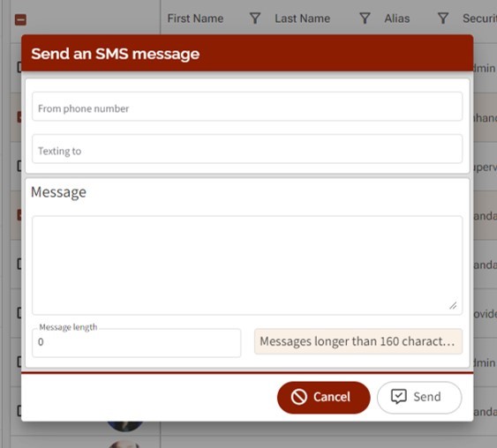Click the prohibition icon on Cancel
This screenshot has width=497, height=448.
tap(299, 397)
